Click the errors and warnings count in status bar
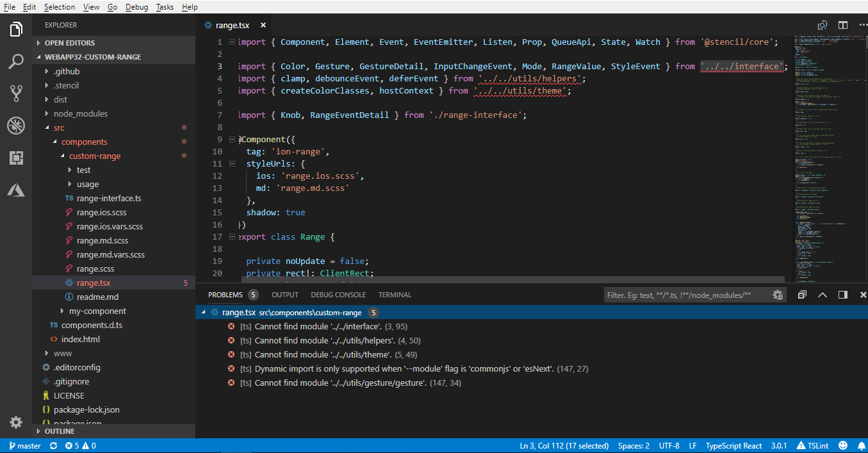Image resolution: width=868 pixels, height=453 pixels. pos(81,445)
